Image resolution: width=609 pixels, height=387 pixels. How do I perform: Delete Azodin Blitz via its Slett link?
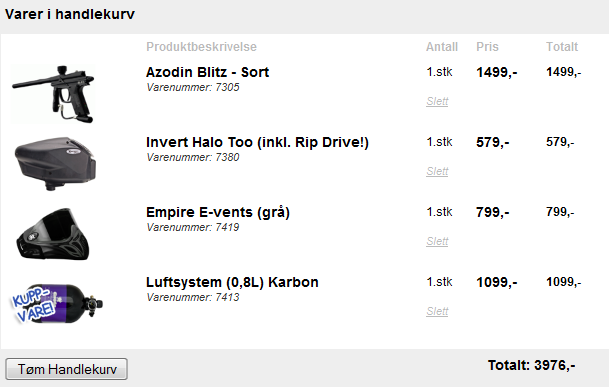click(x=437, y=101)
